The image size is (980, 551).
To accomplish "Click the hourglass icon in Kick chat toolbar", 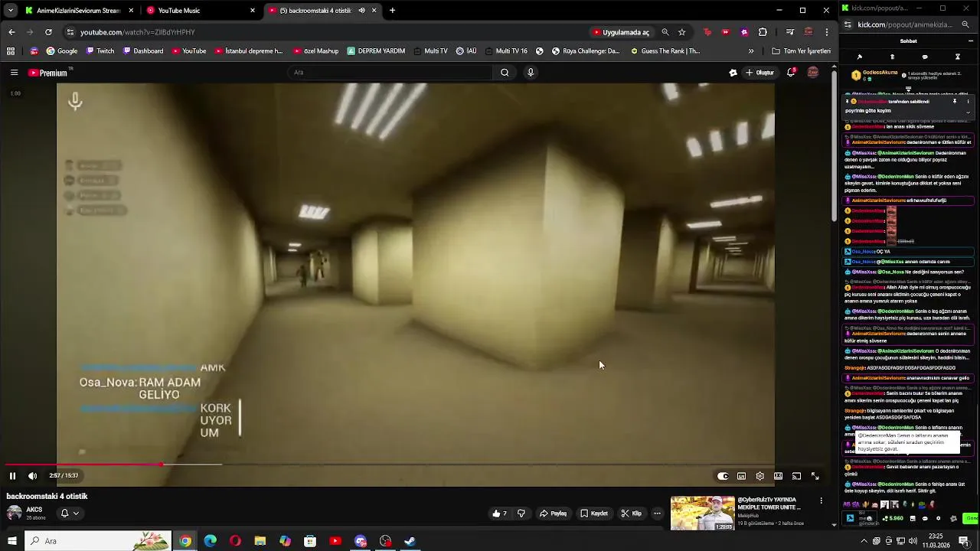I will click(x=957, y=57).
